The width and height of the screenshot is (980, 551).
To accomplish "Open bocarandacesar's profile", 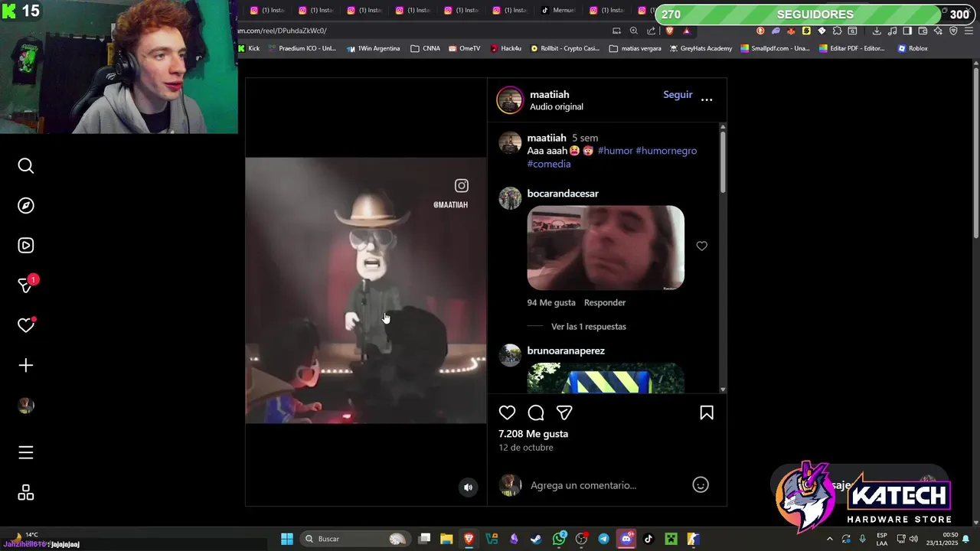I will coord(563,194).
